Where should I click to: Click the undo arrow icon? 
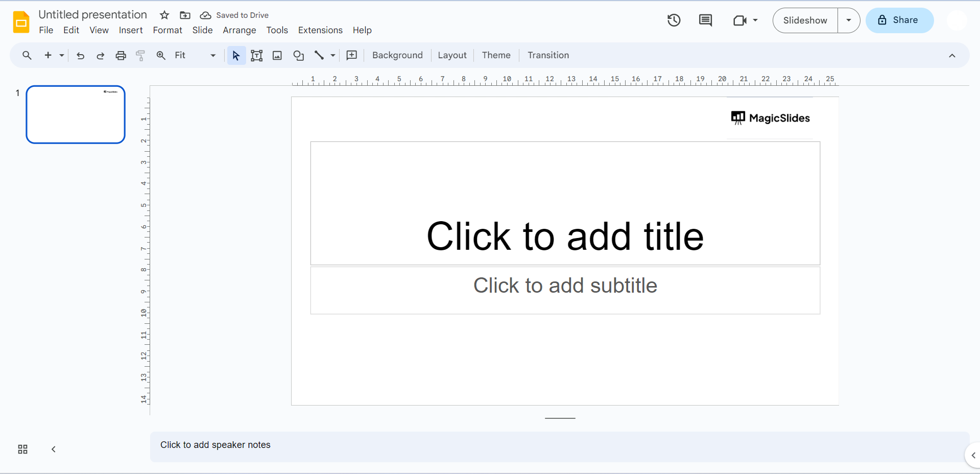point(80,56)
